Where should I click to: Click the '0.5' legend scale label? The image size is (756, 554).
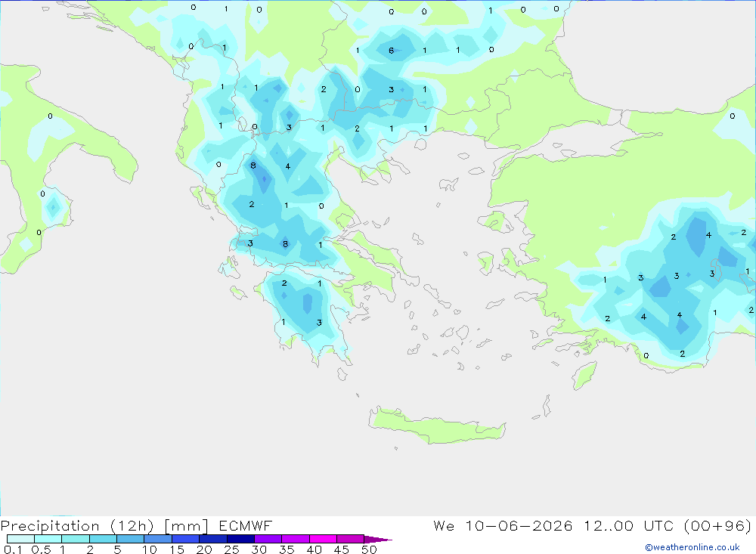pyautogui.click(x=41, y=549)
